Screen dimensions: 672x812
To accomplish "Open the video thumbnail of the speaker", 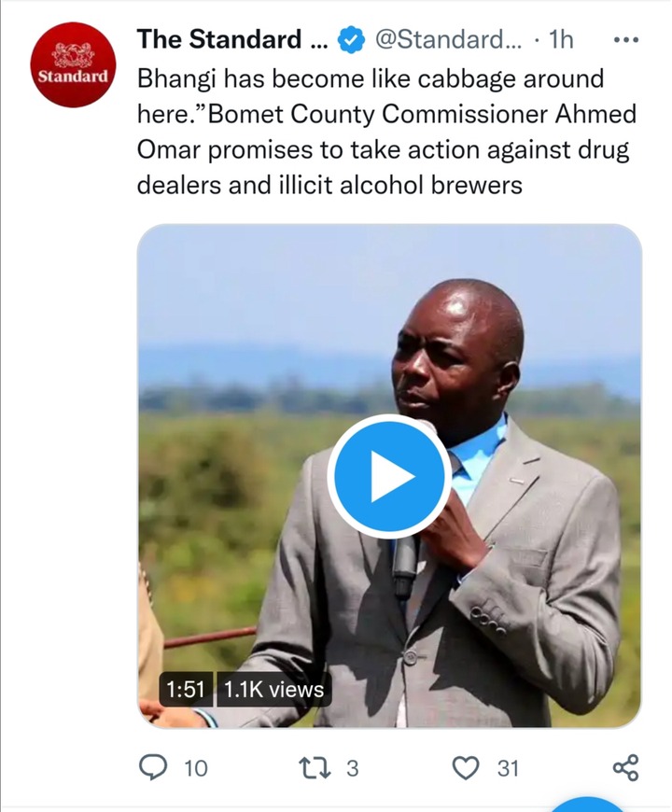I will click(389, 476).
